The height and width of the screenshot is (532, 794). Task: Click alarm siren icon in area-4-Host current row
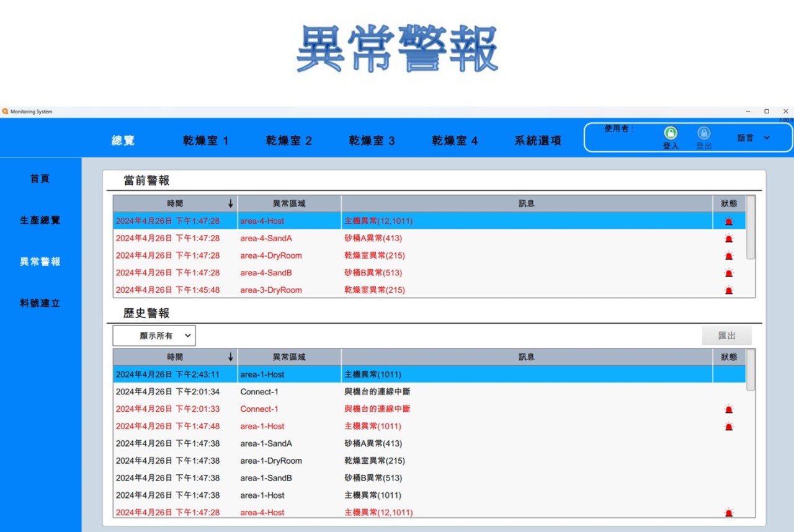pyautogui.click(x=728, y=221)
